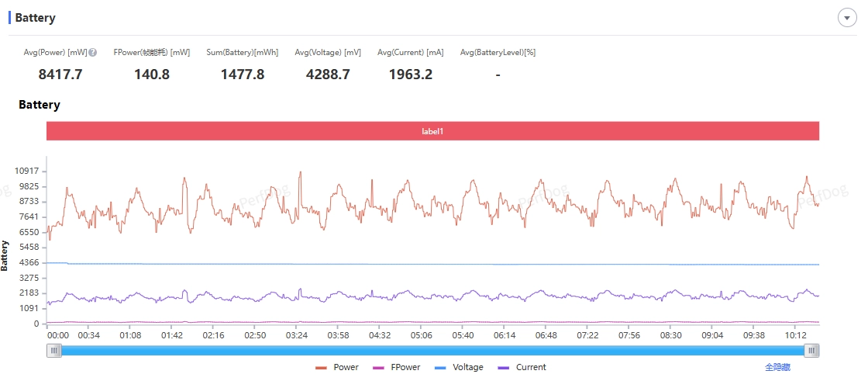Click the purple Current legend color marker
The image size is (868, 381).
click(504, 368)
